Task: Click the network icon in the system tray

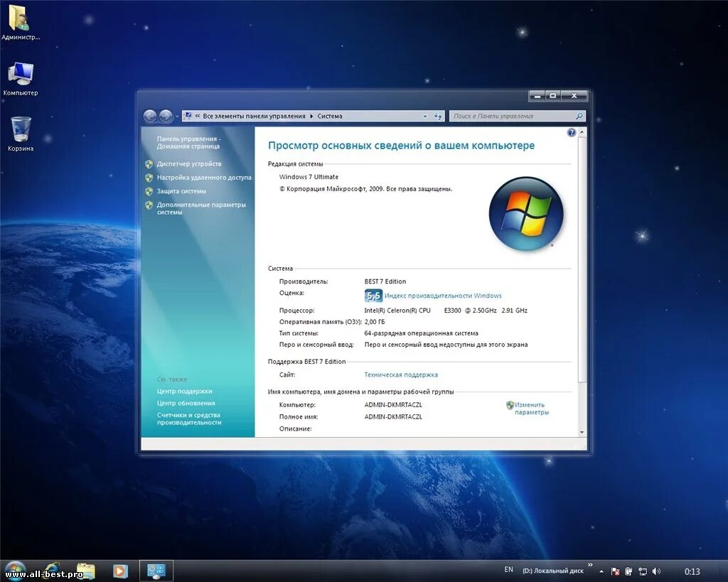Action: (643, 571)
